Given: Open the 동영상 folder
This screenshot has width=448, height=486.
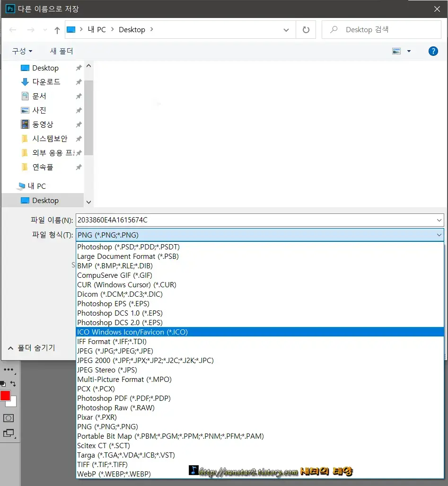Looking at the screenshot, I should click(x=43, y=124).
